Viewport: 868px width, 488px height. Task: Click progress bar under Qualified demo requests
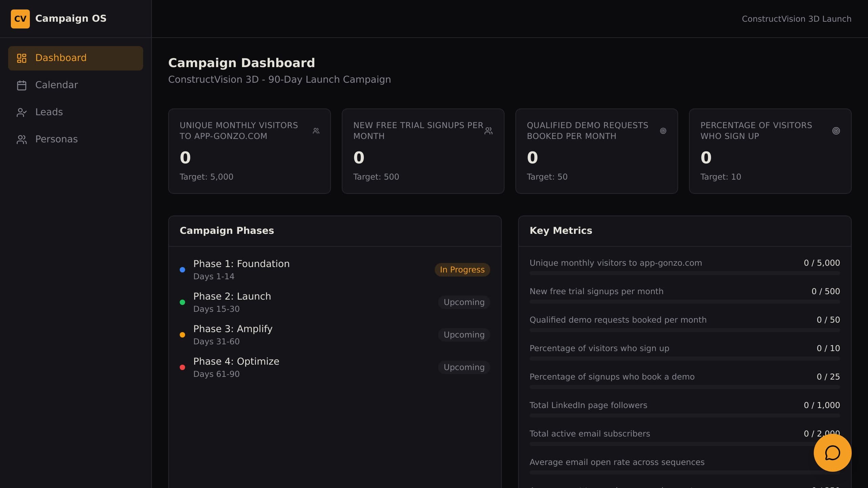coord(685,330)
